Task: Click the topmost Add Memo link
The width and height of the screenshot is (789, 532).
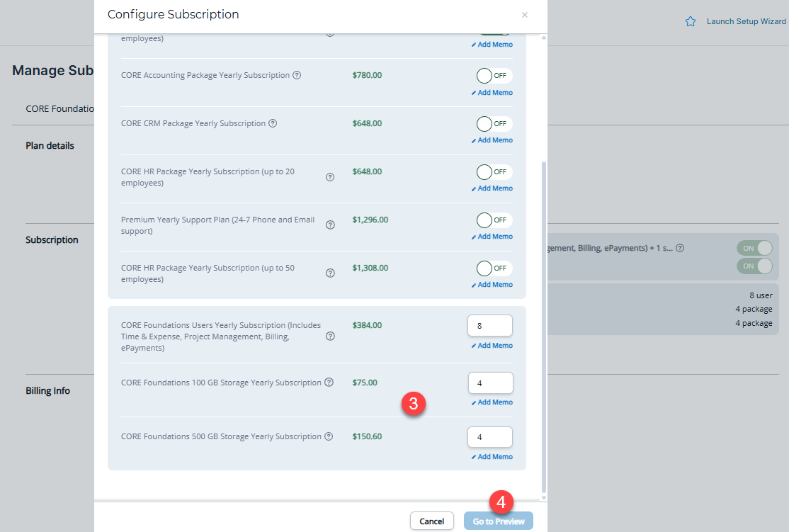Action: click(x=492, y=45)
